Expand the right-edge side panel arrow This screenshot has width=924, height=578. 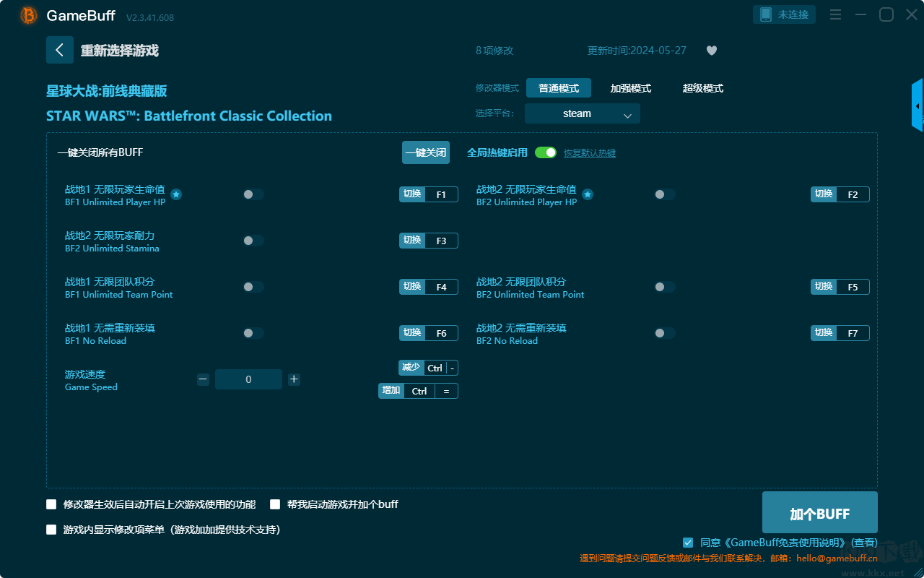(918, 105)
